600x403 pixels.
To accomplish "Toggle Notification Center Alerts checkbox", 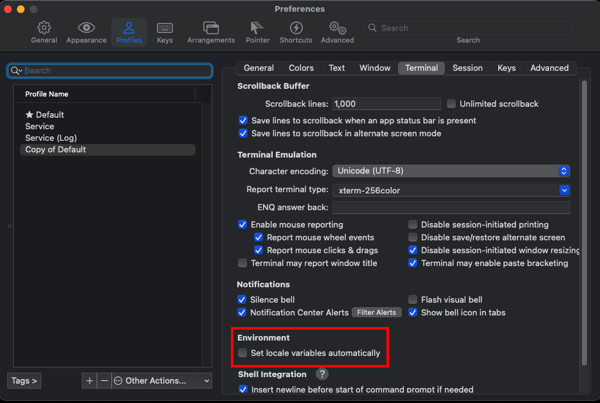I will (x=242, y=312).
